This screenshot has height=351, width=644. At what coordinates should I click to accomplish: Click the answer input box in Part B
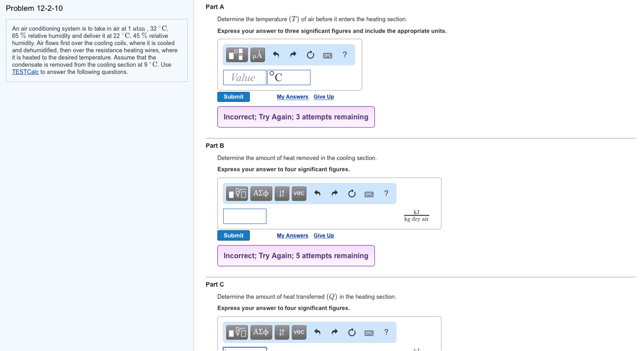(245, 216)
